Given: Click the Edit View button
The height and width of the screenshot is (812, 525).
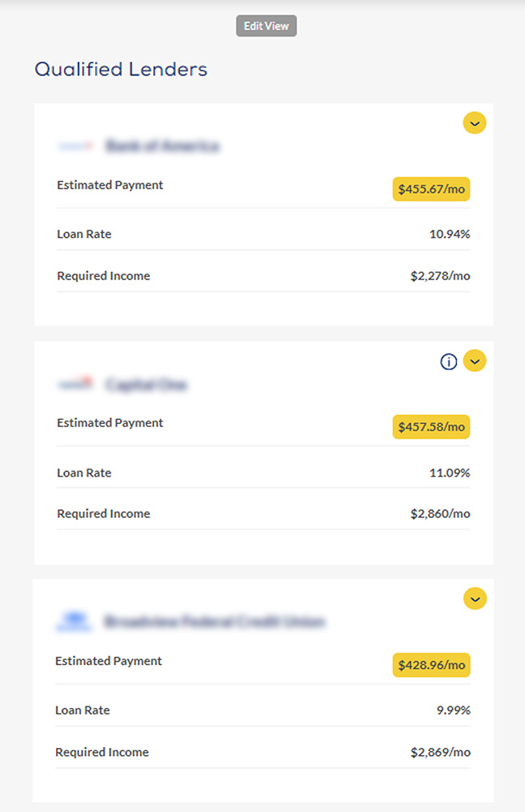Looking at the screenshot, I should tap(266, 25).
